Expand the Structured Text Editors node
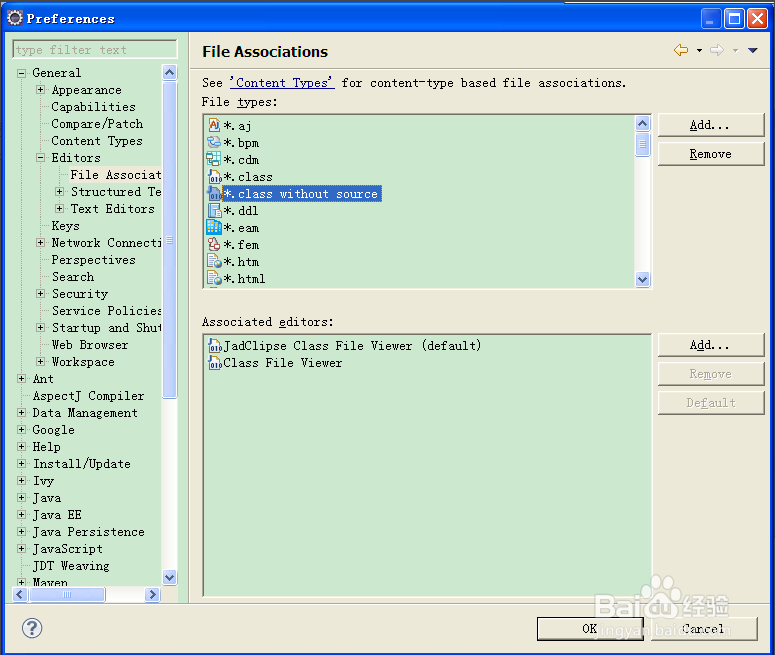The width and height of the screenshot is (775, 655). click(59, 191)
